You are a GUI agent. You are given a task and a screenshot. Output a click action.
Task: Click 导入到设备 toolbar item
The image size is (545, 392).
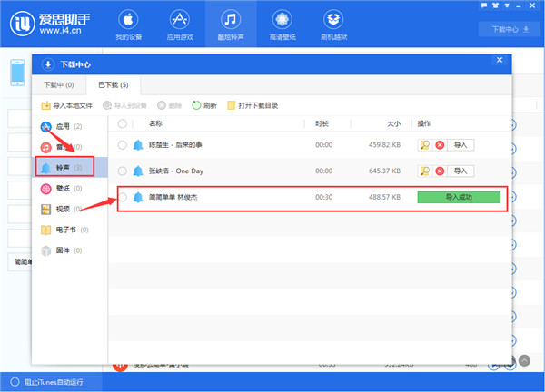[x=124, y=105]
